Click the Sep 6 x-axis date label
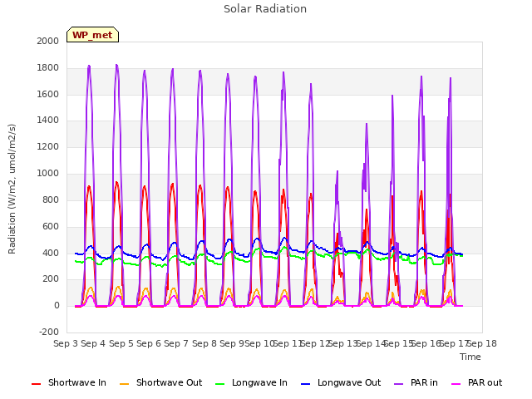This screenshot has width=532, height=399. pos(149,343)
